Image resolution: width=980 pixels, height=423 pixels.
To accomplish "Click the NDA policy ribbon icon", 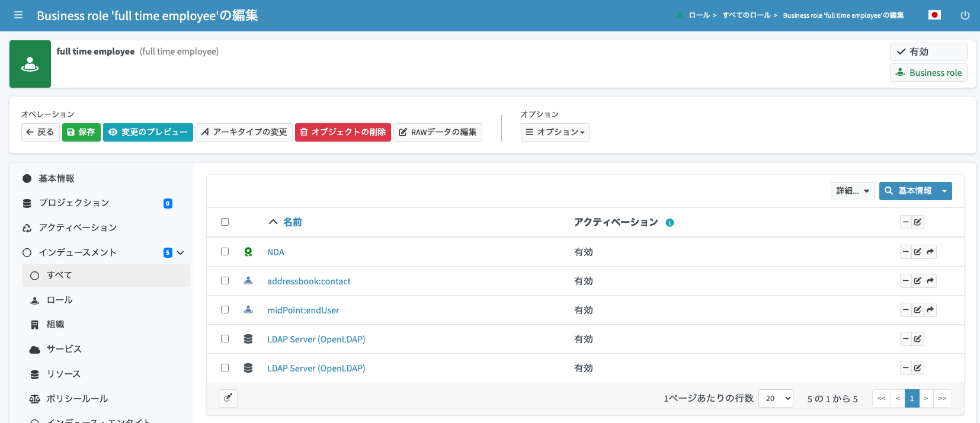I will [x=248, y=252].
